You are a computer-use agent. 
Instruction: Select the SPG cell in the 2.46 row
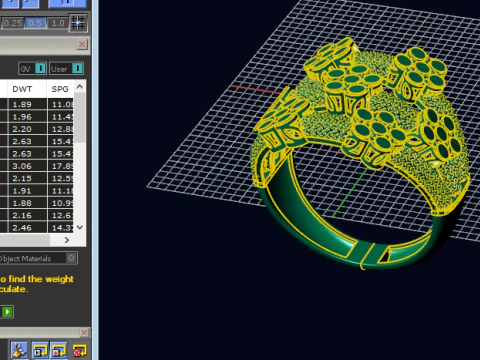coord(61,228)
